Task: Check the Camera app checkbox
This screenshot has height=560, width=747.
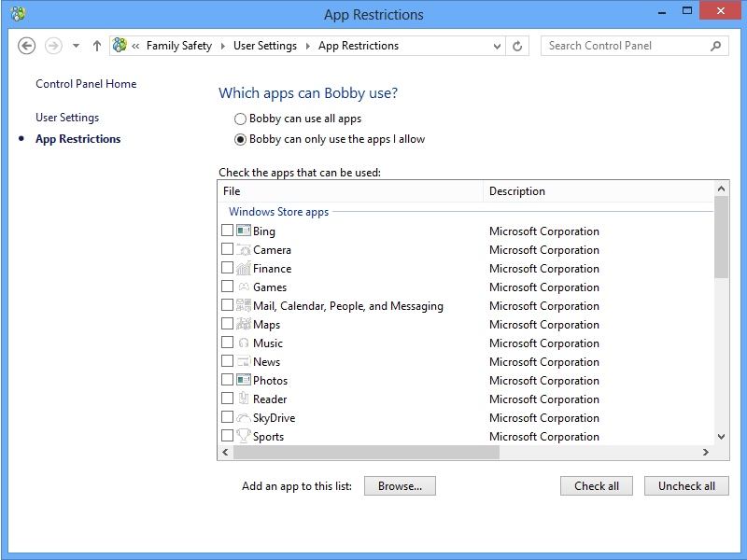Action: 227,249
